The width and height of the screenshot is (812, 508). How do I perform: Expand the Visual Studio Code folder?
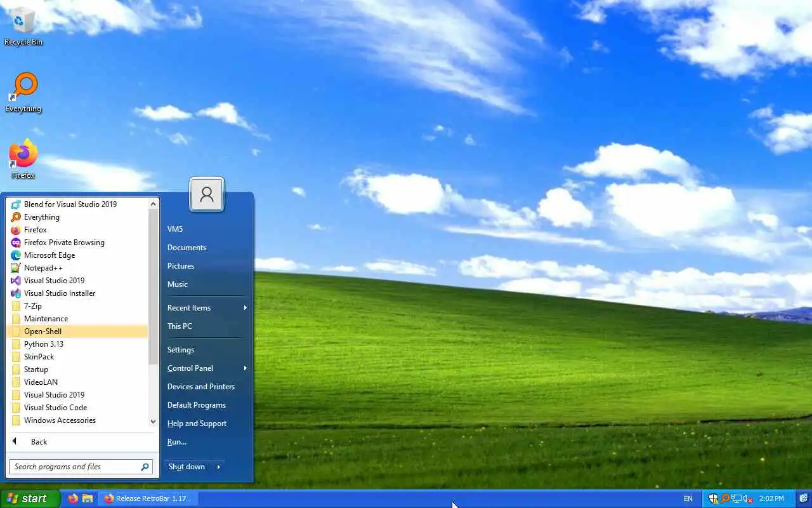[x=77, y=408]
